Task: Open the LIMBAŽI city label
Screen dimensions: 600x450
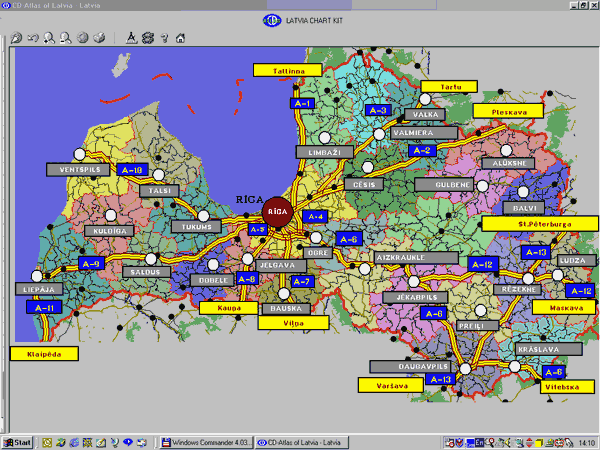Action: point(325,152)
